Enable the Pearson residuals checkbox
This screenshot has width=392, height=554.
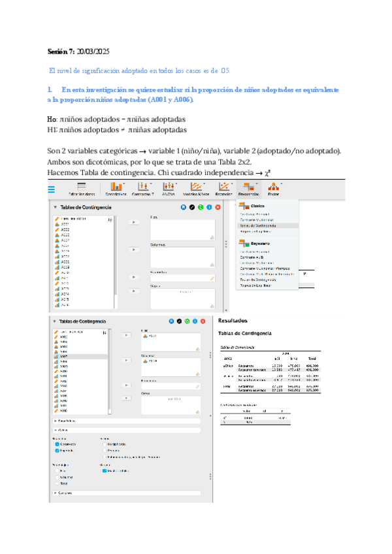click(105, 451)
